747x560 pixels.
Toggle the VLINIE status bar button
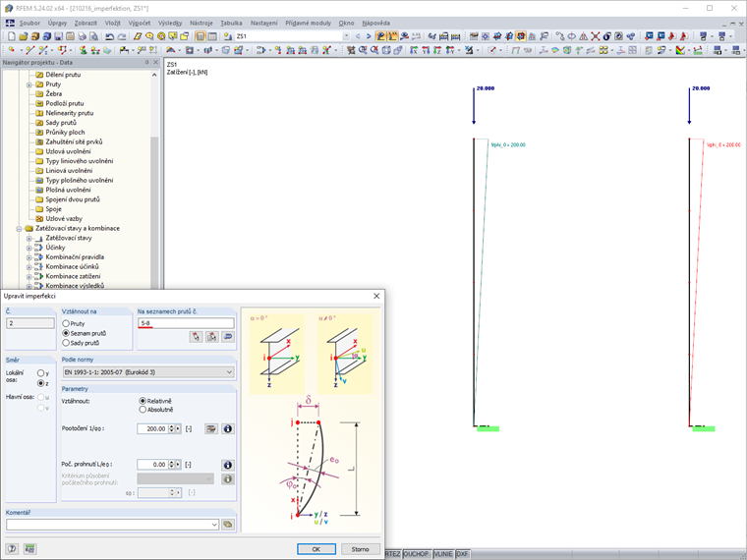(443, 554)
